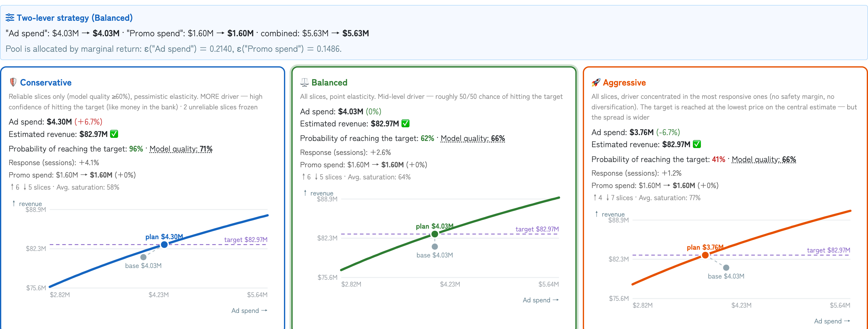This screenshot has height=329, width=868.
Task: Select the Conservative card title
Action: coord(46,82)
